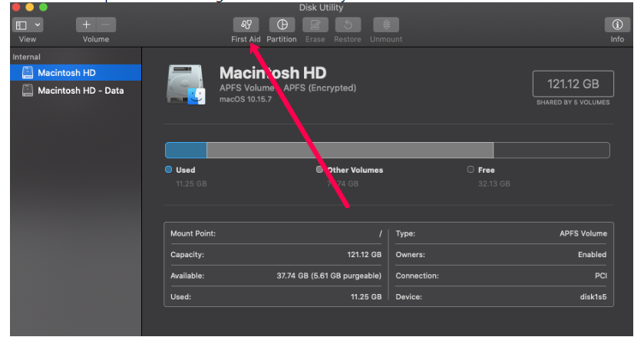
Task: Open the Partition pie chart tool
Action: (x=282, y=25)
